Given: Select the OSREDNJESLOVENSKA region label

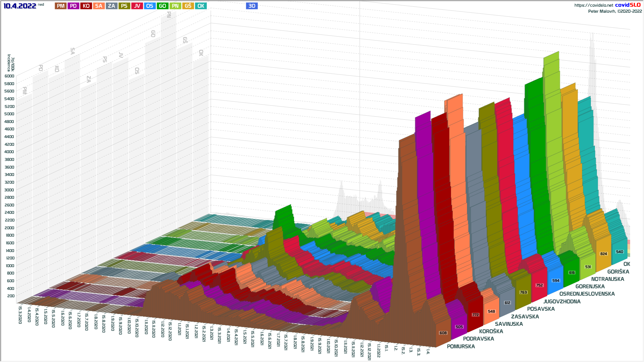Looking at the screenshot, I should pyautogui.click(x=587, y=294).
